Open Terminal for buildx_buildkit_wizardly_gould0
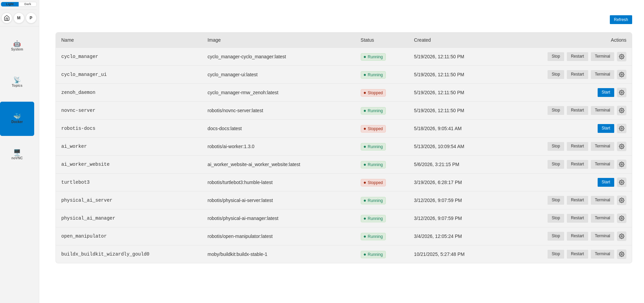 coord(602,254)
